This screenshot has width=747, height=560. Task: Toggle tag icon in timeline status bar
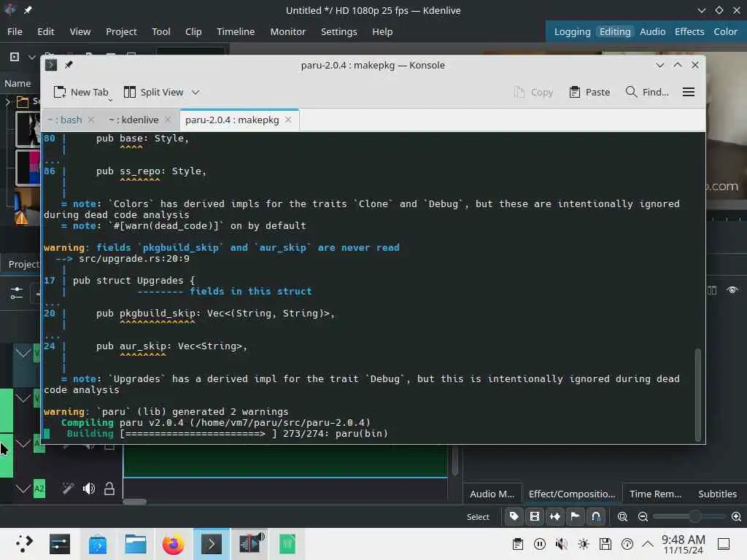514,517
